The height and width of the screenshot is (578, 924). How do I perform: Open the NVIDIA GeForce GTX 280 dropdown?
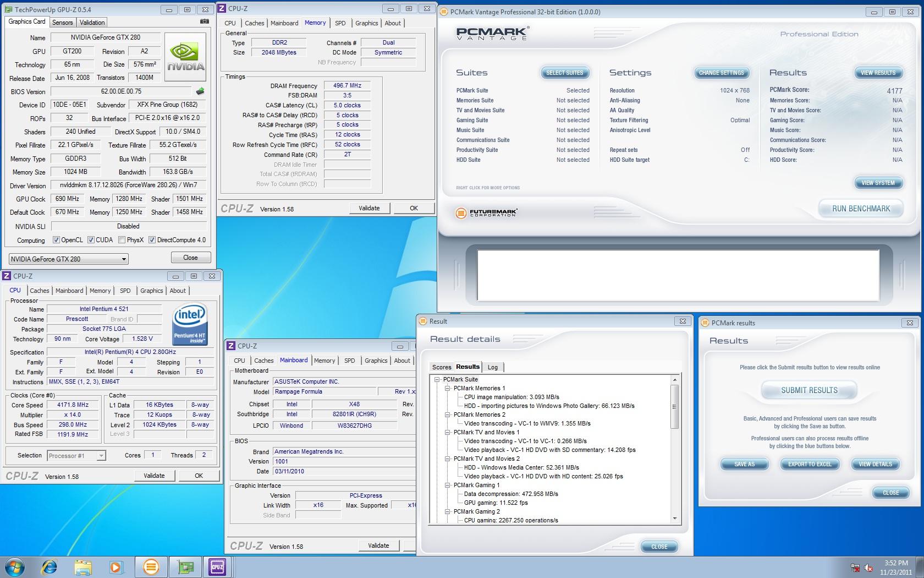(69, 259)
